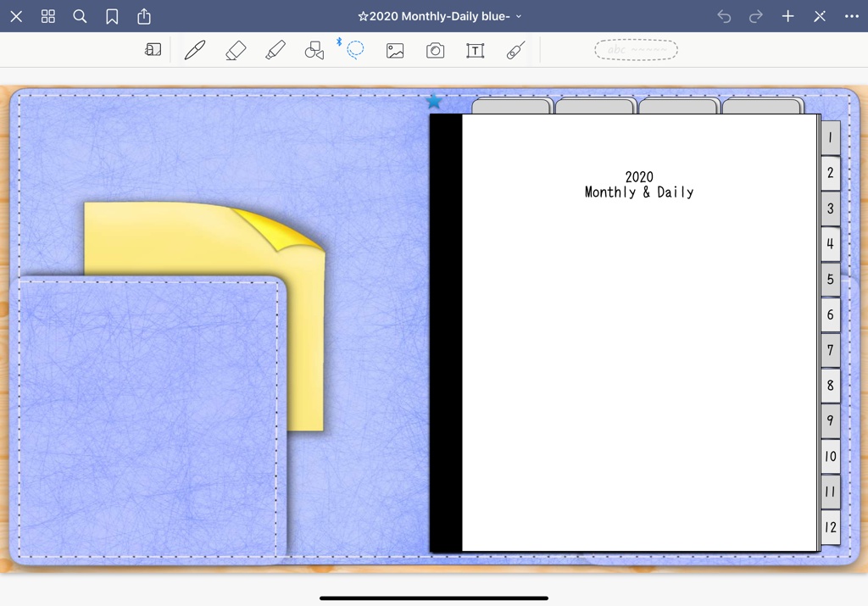The image size is (868, 606).
Task: Search the notebook
Action: pyautogui.click(x=81, y=16)
